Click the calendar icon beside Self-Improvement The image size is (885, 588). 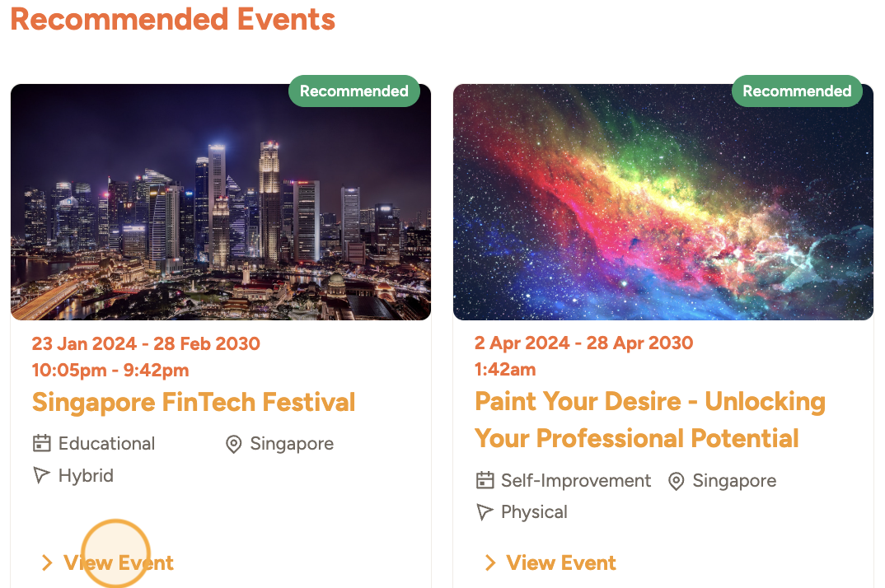coord(485,481)
